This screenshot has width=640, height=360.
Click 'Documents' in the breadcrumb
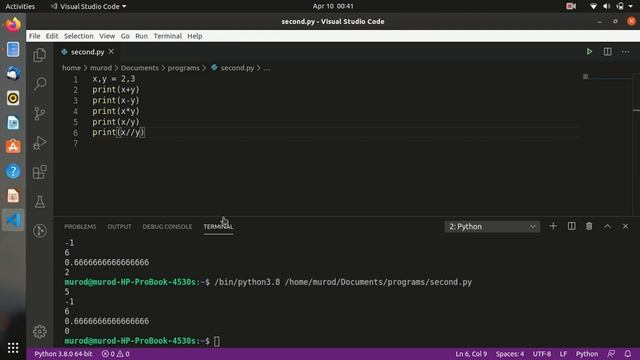140,68
